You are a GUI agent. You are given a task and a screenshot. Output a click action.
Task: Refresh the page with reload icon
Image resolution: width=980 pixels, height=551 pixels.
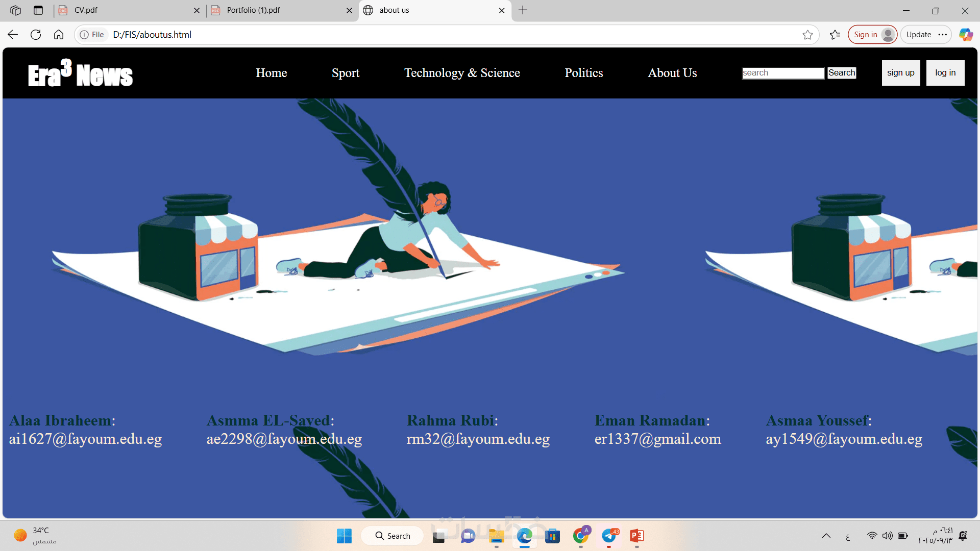pyautogui.click(x=36, y=35)
